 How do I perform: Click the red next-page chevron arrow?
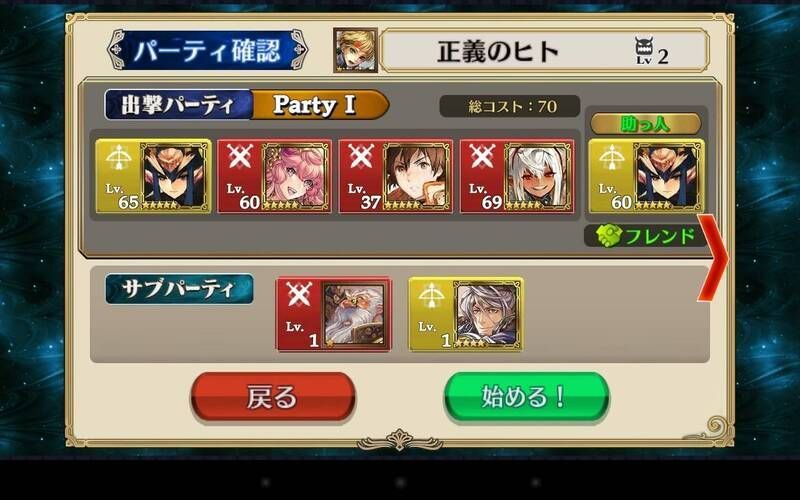click(x=713, y=258)
